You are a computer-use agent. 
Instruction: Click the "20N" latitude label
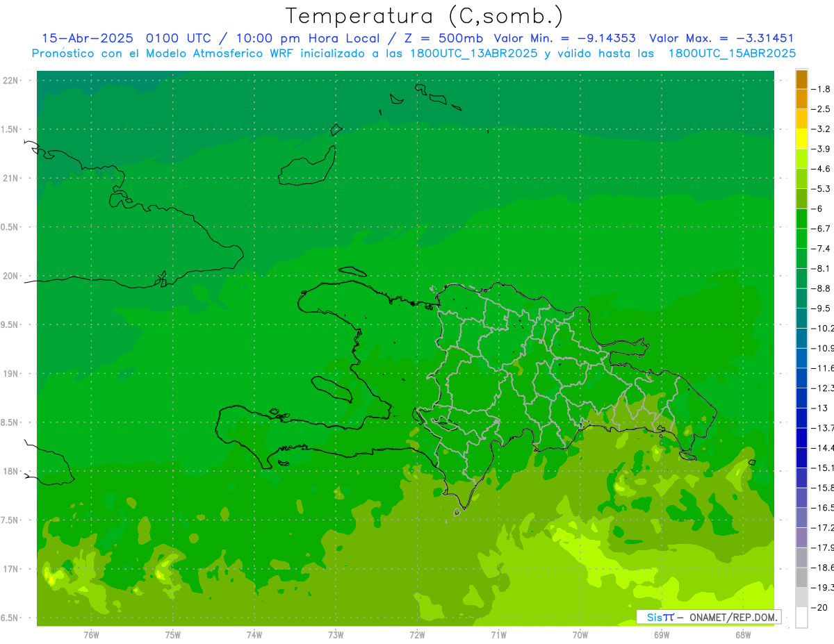pyautogui.click(x=11, y=276)
